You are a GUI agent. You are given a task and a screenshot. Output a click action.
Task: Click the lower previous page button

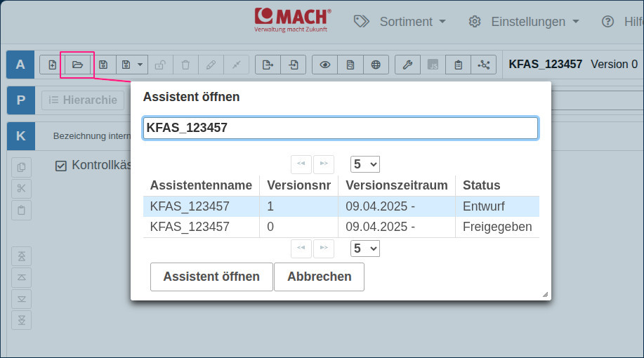click(x=301, y=248)
